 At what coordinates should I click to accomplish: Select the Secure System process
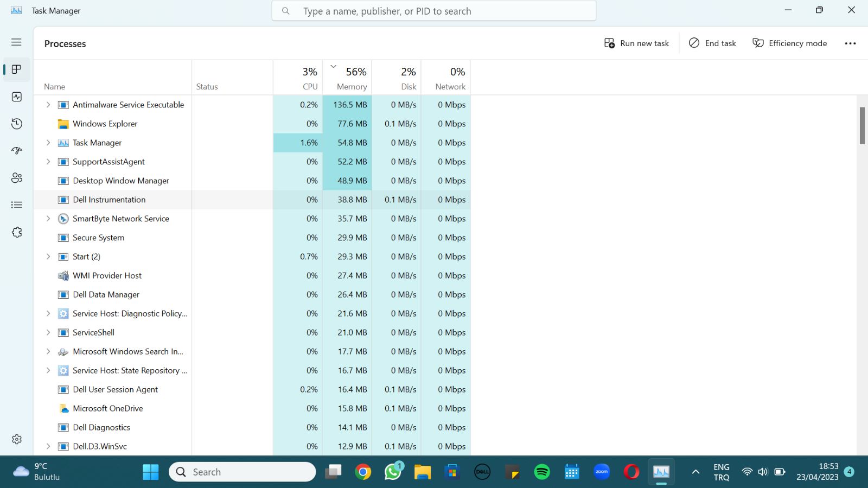point(252,237)
